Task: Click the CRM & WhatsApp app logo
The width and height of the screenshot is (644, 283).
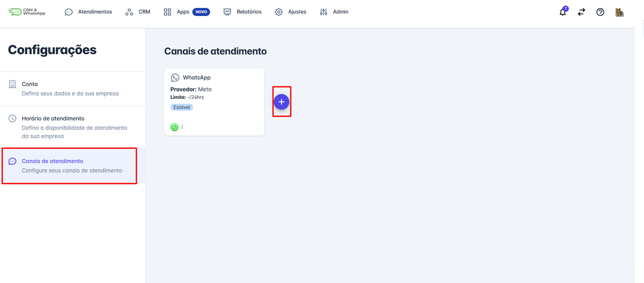Action: (x=26, y=11)
